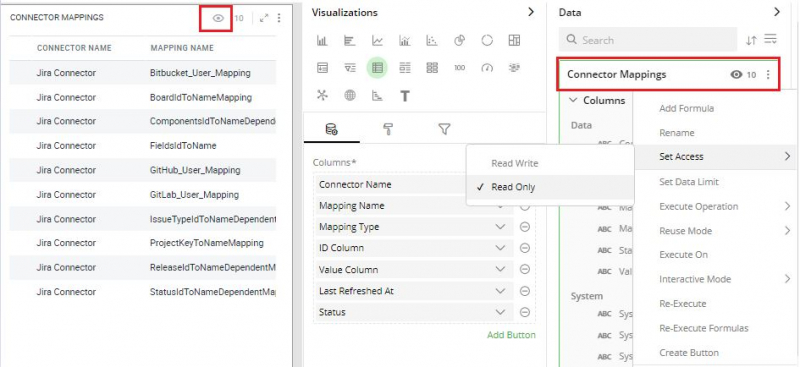Image resolution: width=800 pixels, height=367 pixels.
Task: Click the kebab menu beside Connector Mappings dataset
Action: [x=768, y=75]
